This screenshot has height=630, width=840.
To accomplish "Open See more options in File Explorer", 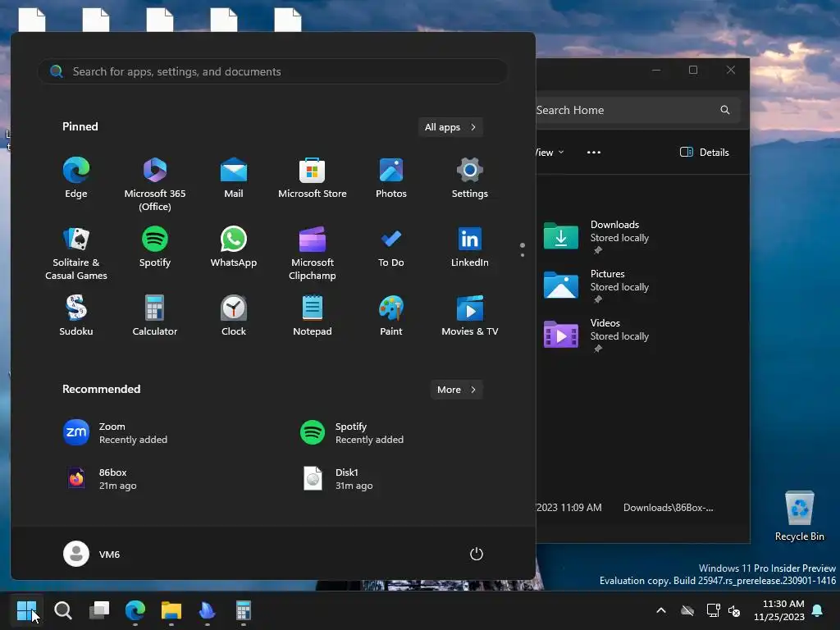I will [x=594, y=152].
